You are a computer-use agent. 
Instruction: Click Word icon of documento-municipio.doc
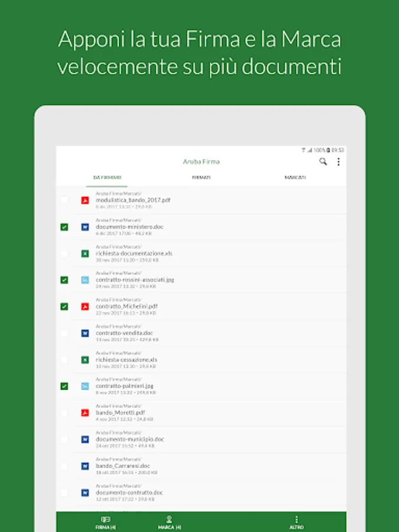pos(85,439)
